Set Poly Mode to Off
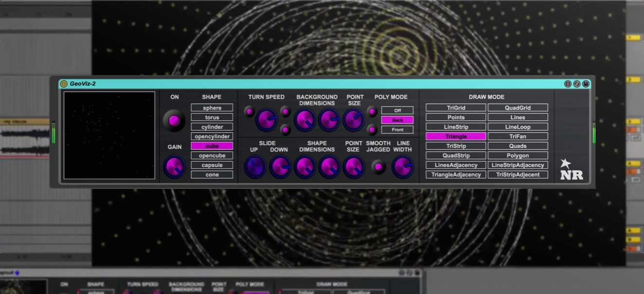This screenshot has height=294, width=644. pos(397,110)
